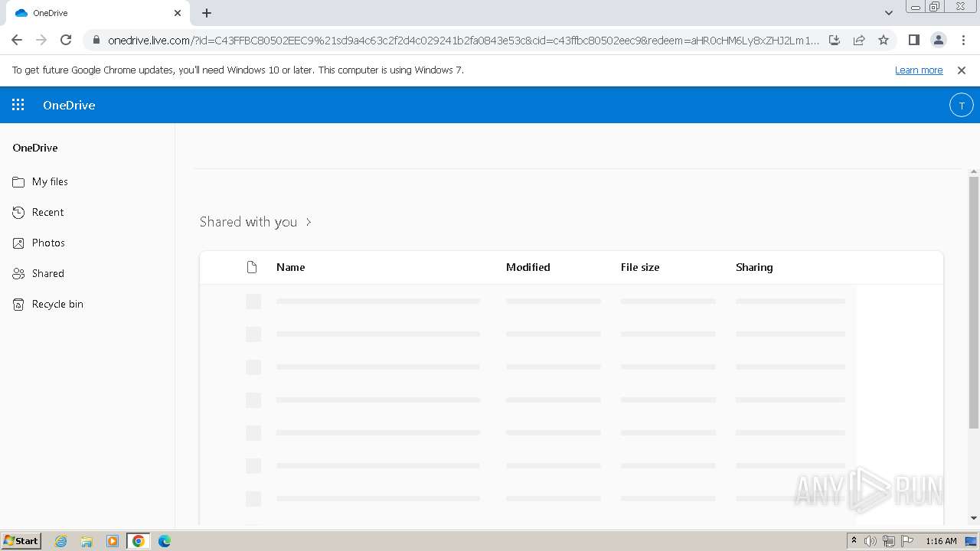
Task: Sort the list by File size
Action: (x=640, y=267)
